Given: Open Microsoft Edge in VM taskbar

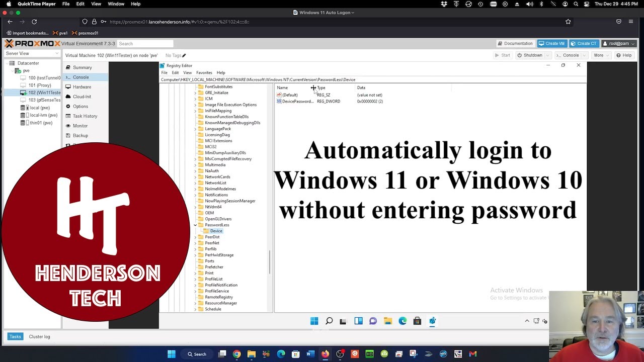Looking at the screenshot, I should (403, 321).
